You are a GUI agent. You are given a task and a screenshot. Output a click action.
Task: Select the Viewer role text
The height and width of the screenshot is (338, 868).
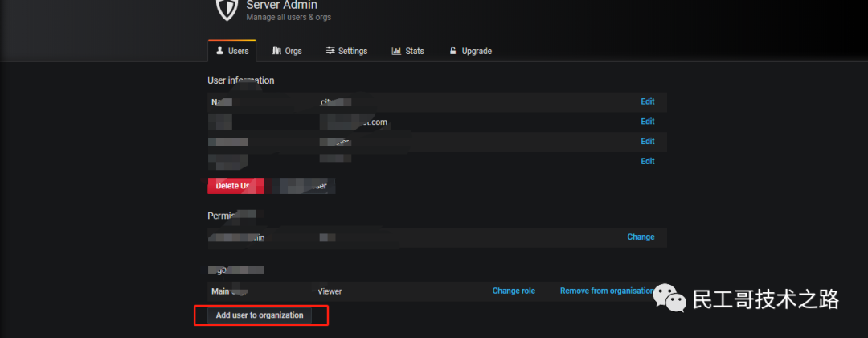pos(330,291)
